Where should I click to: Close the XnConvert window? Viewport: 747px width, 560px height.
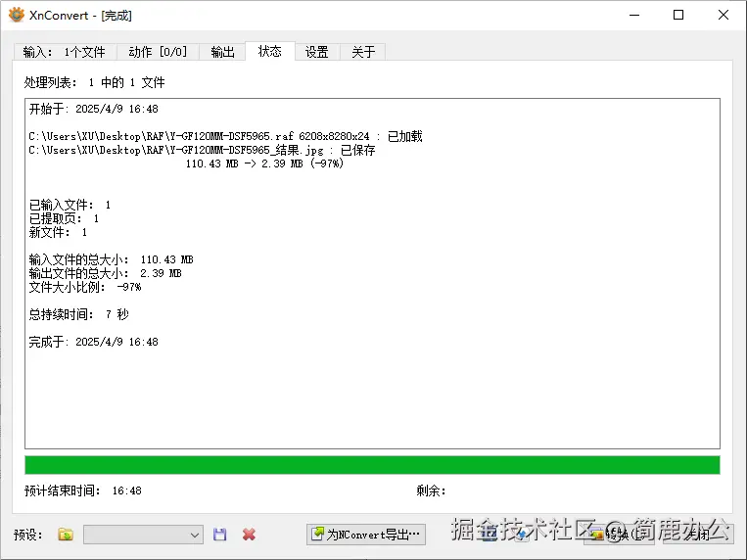pyautogui.click(x=724, y=15)
